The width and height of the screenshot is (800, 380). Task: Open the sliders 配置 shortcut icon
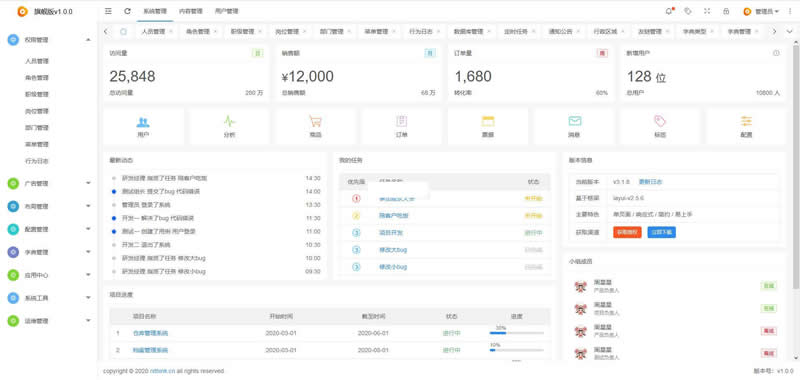tap(746, 126)
